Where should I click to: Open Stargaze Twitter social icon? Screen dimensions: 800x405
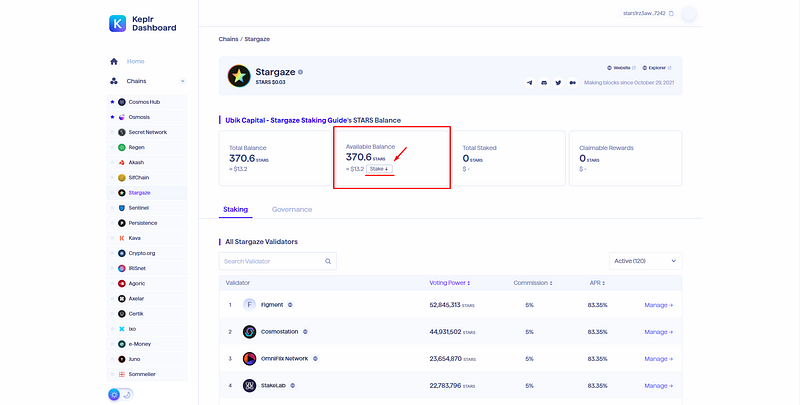click(x=558, y=83)
